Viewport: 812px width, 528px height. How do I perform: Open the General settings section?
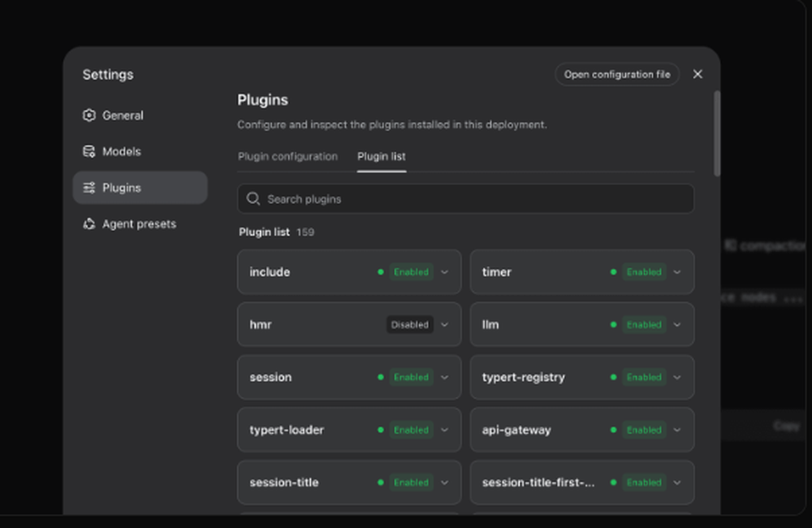140,115
